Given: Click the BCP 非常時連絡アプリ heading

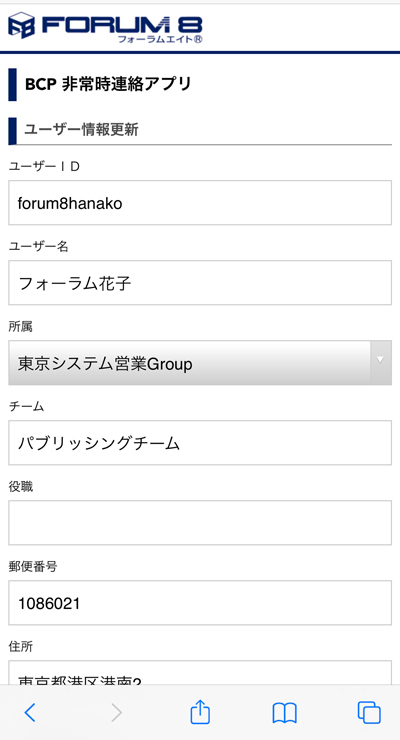Looking at the screenshot, I should pyautogui.click(x=108, y=84).
